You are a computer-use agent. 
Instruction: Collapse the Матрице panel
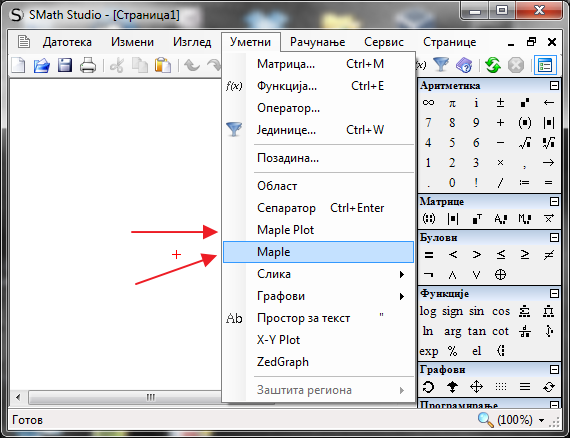[554, 201]
